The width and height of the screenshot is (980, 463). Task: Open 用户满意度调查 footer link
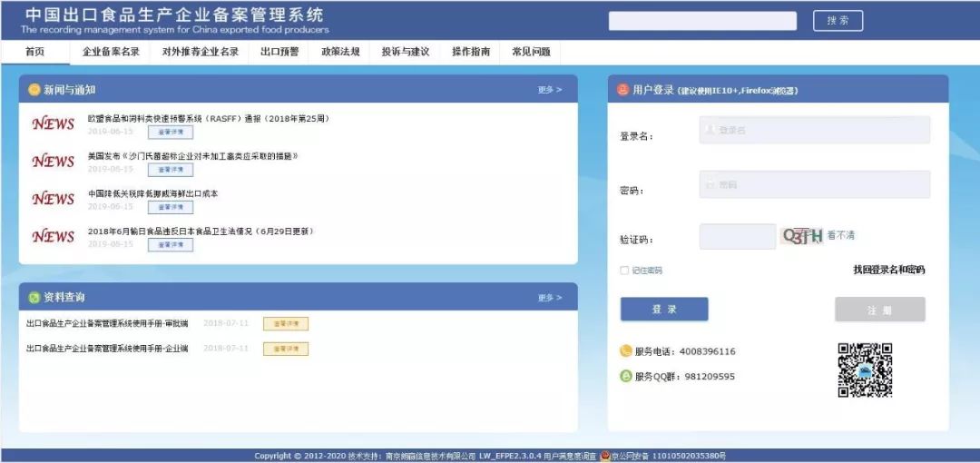pyautogui.click(x=569, y=456)
